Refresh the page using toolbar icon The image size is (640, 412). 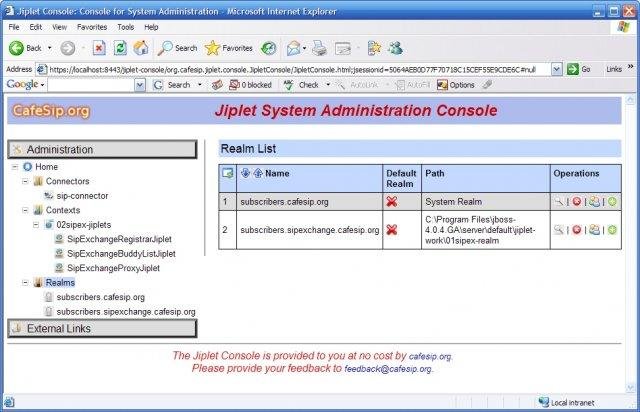(120, 48)
